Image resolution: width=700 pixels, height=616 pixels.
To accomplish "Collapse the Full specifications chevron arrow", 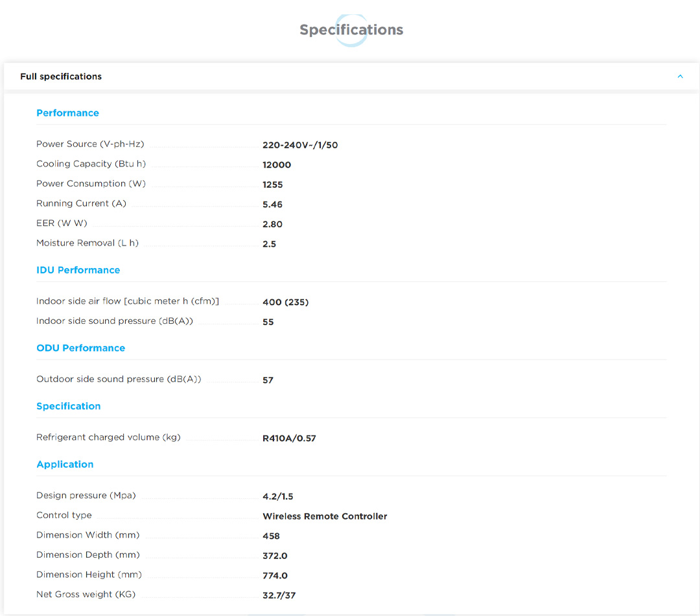I will pos(680,76).
